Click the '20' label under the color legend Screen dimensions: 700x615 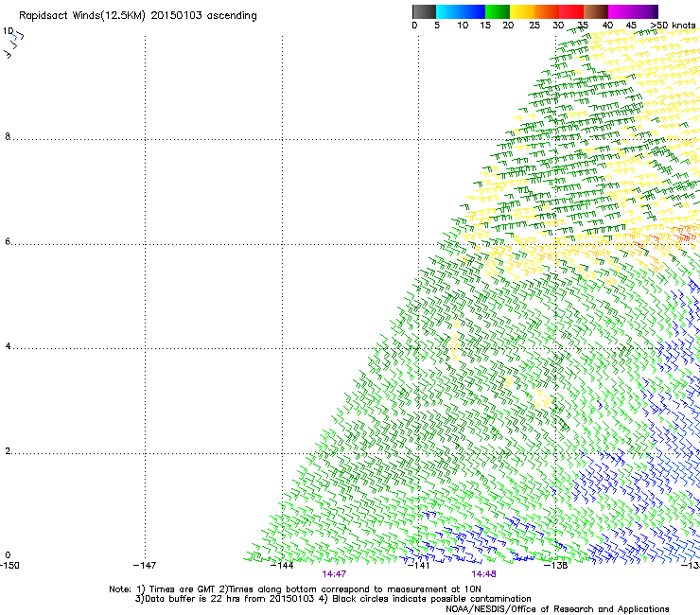508,25
